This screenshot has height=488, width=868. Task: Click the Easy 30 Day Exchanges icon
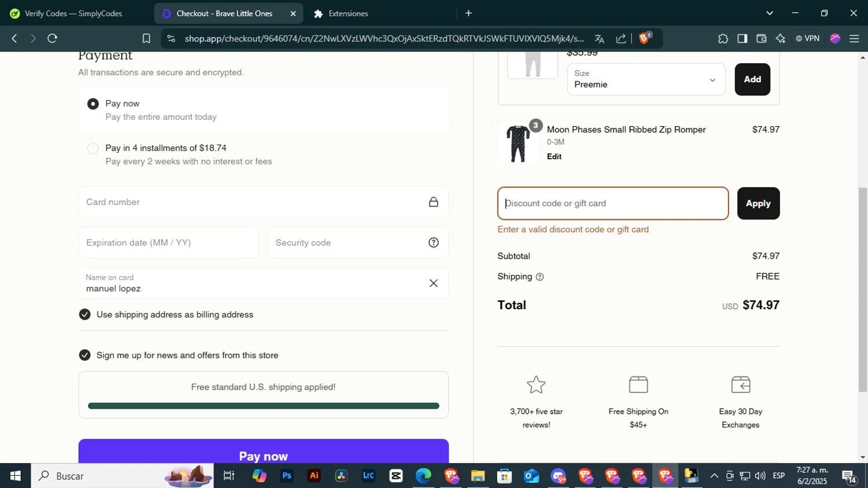click(741, 384)
